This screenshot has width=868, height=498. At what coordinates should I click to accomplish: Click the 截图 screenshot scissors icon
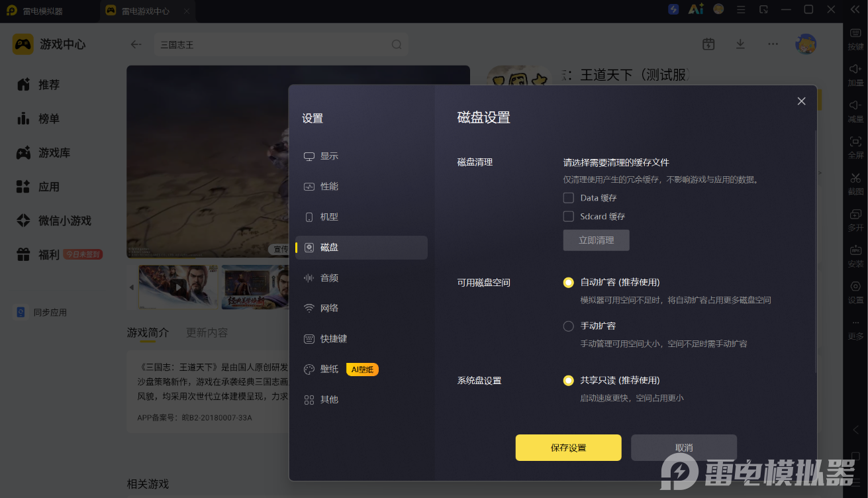855,184
